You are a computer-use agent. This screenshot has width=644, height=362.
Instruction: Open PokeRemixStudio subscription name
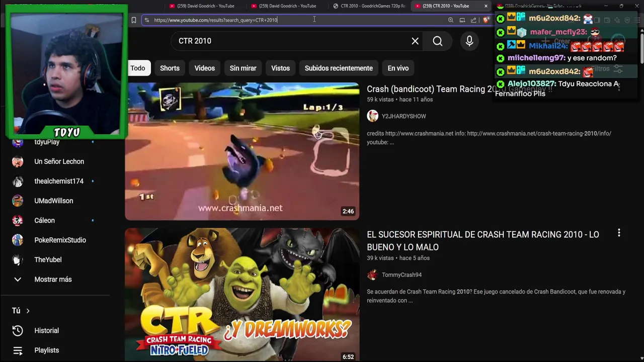60,240
